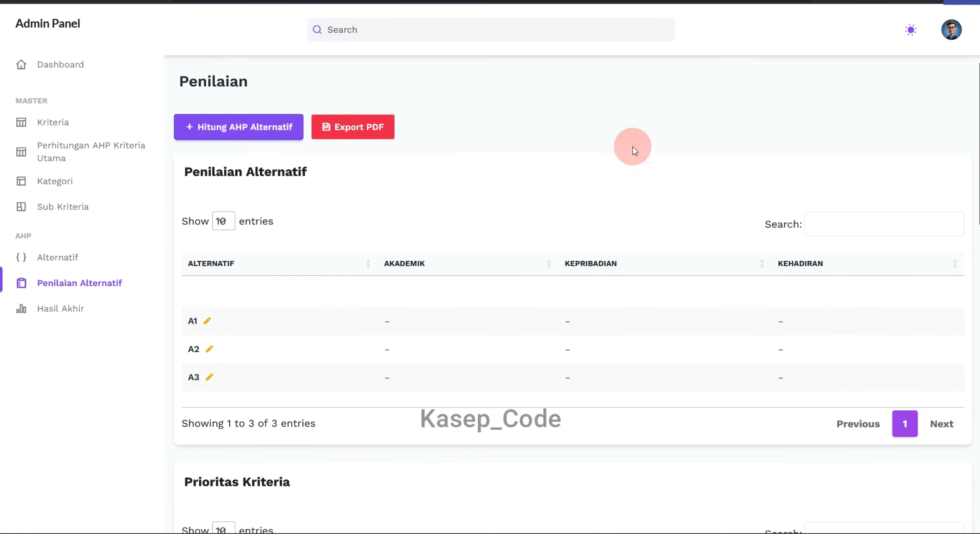The width and height of the screenshot is (980, 534).
Task: Select Perhitungan AHP Kriteria Utama menu
Action: point(91,152)
